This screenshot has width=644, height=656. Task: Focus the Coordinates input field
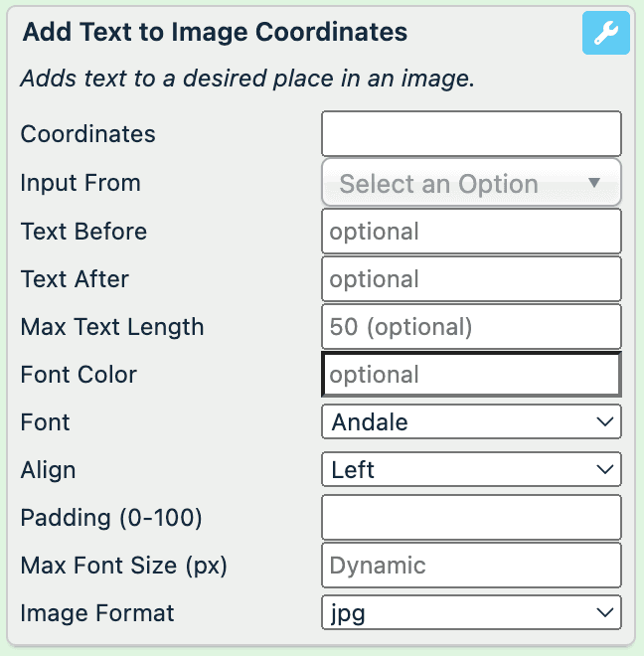[471, 134]
